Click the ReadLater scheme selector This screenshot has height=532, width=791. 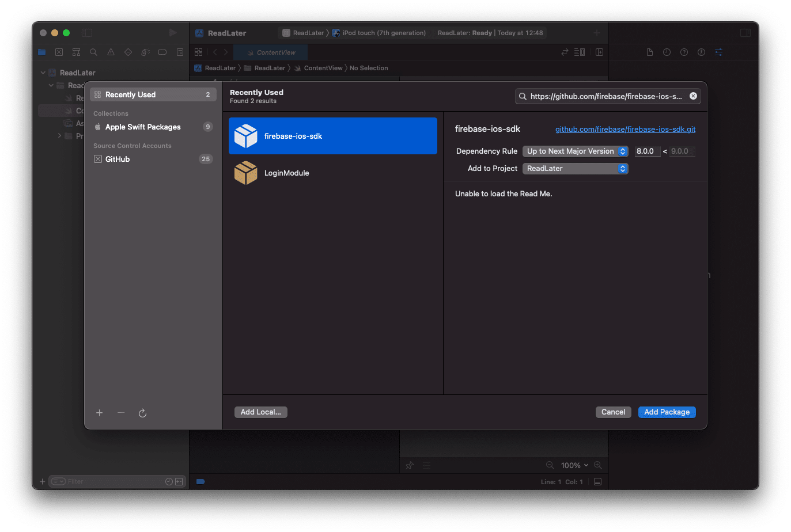(x=303, y=33)
